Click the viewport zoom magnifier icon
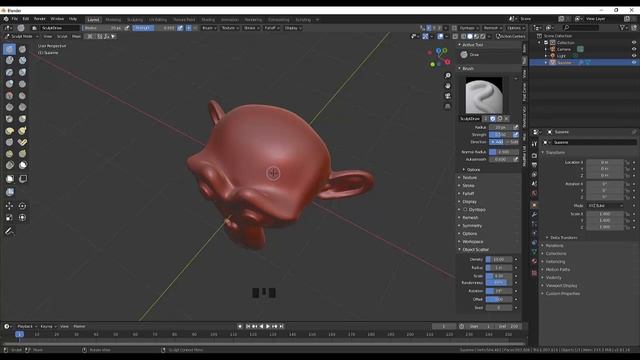Image resolution: width=640 pixels, height=360 pixels. 448,76
